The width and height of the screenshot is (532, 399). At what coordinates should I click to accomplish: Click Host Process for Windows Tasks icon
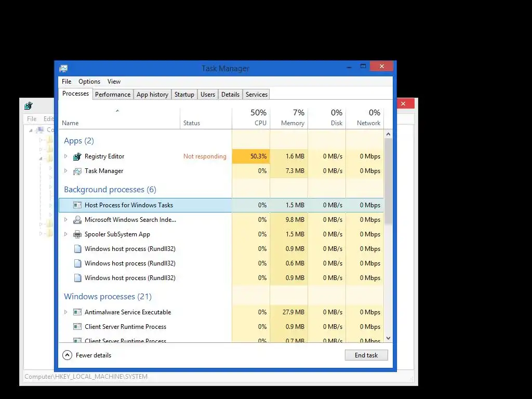pos(77,205)
